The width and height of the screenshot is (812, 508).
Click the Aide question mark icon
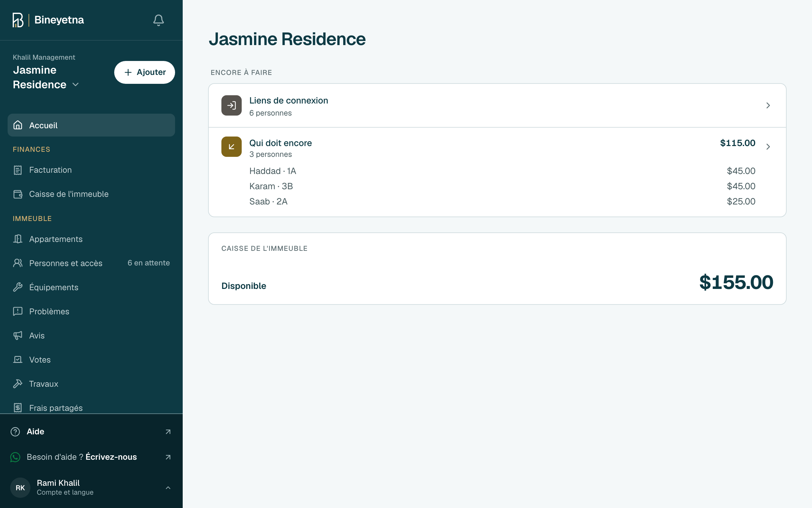15,432
